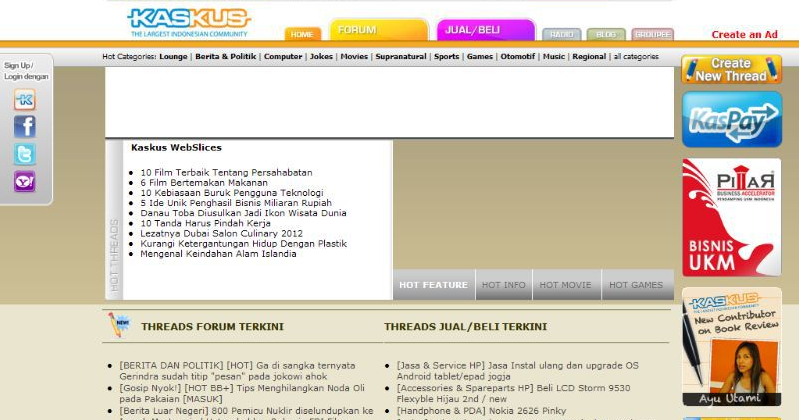Open 'Mengenal Keindahan Alam Islandia'

218,254
